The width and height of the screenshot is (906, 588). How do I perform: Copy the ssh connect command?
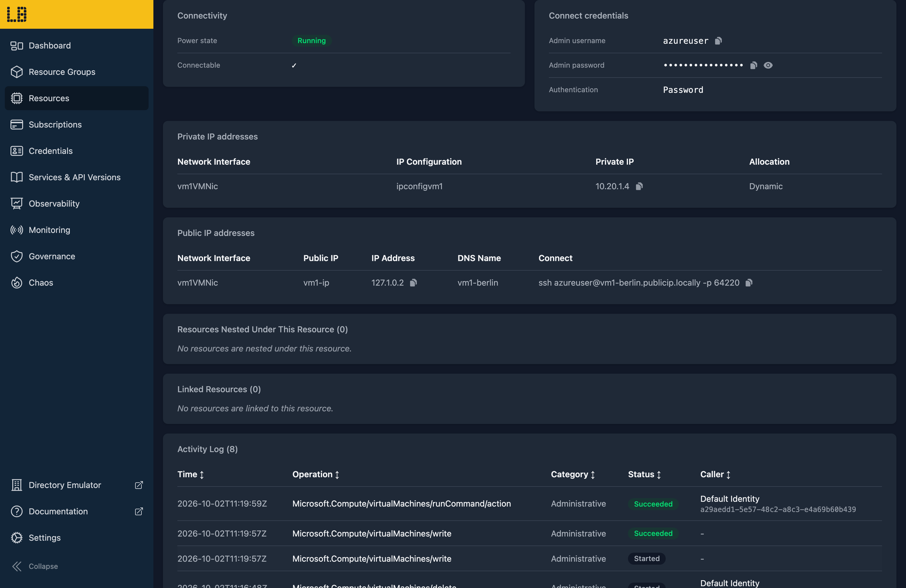pos(749,283)
